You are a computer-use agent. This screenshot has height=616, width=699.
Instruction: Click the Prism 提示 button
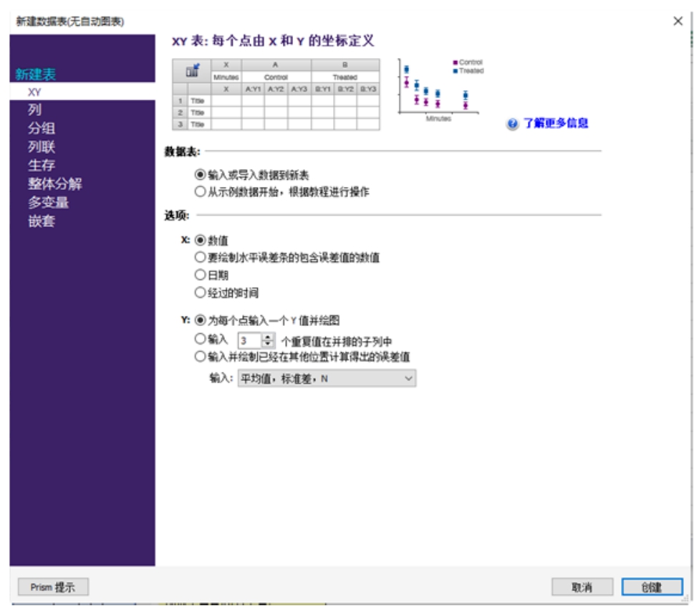click(53, 587)
